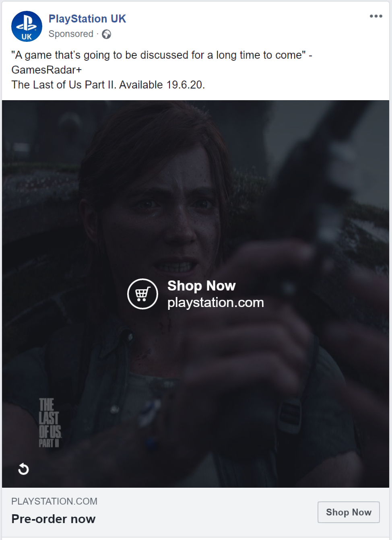Image resolution: width=392 pixels, height=540 pixels.
Task: Click the globe public audience icon
Action: (x=106, y=34)
